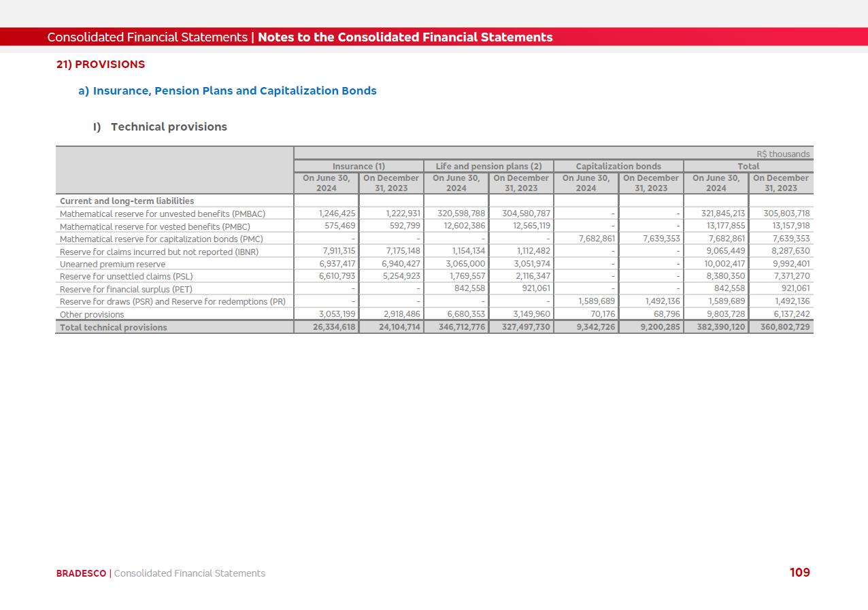Click the "Other provisions" row label
Image resolution: width=868 pixels, height=610 pixels.
[x=92, y=315]
